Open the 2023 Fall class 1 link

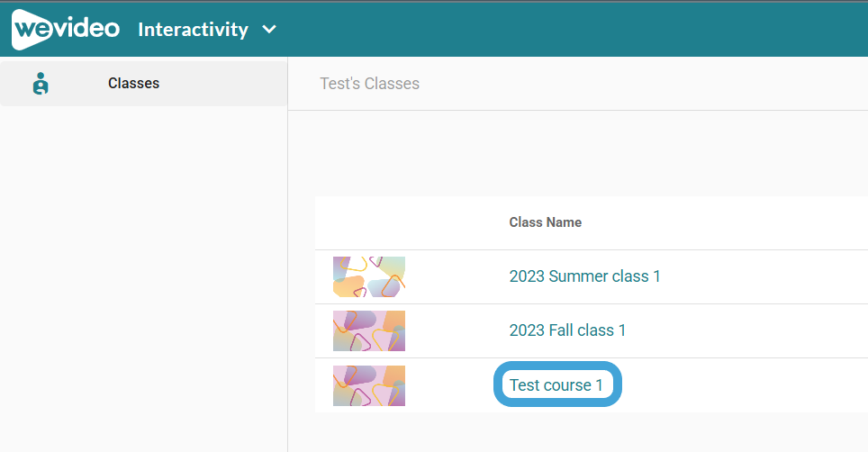click(x=567, y=330)
